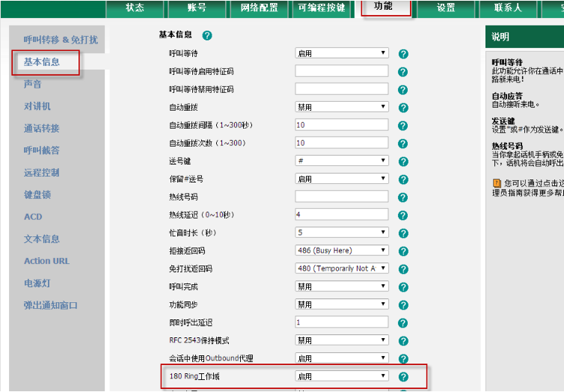
Task: Click the 热线号码 input field
Action: coord(342,197)
